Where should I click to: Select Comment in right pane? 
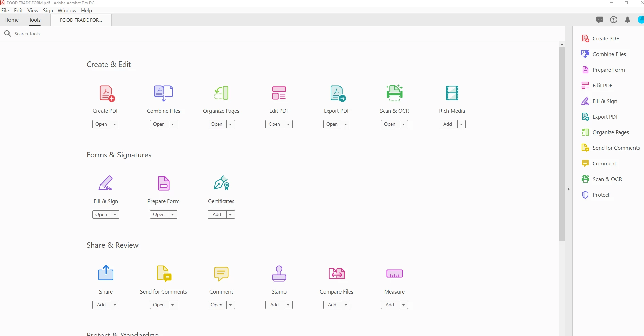pyautogui.click(x=599, y=163)
